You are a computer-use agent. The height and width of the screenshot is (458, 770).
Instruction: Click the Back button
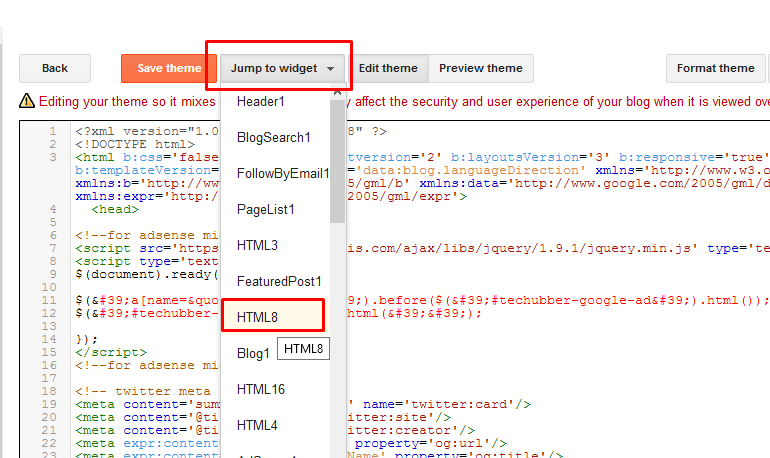point(55,68)
